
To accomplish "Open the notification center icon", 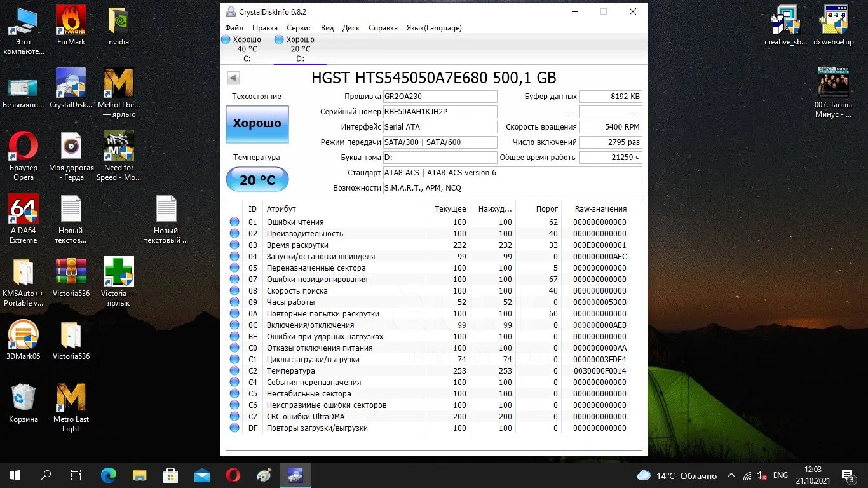I will [x=848, y=475].
